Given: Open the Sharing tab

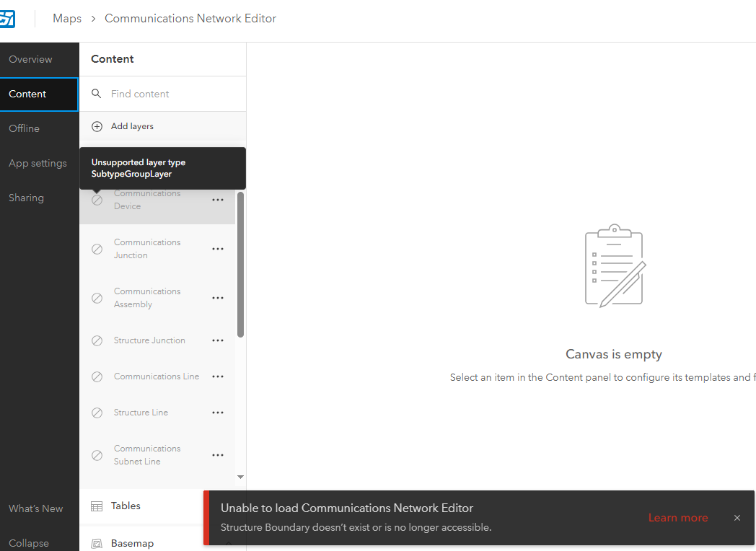Looking at the screenshot, I should point(40,198).
